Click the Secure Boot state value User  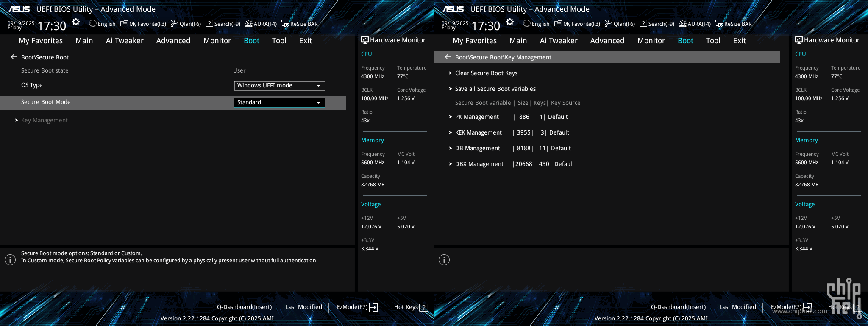point(239,70)
